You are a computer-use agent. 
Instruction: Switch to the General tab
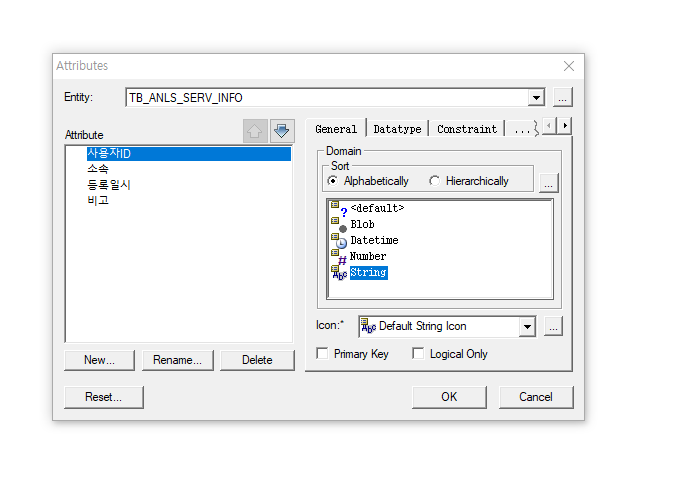point(336,129)
